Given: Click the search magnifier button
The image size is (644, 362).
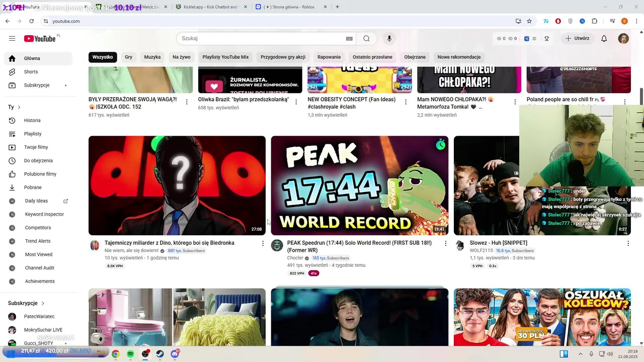Looking at the screenshot, I should point(366,39).
